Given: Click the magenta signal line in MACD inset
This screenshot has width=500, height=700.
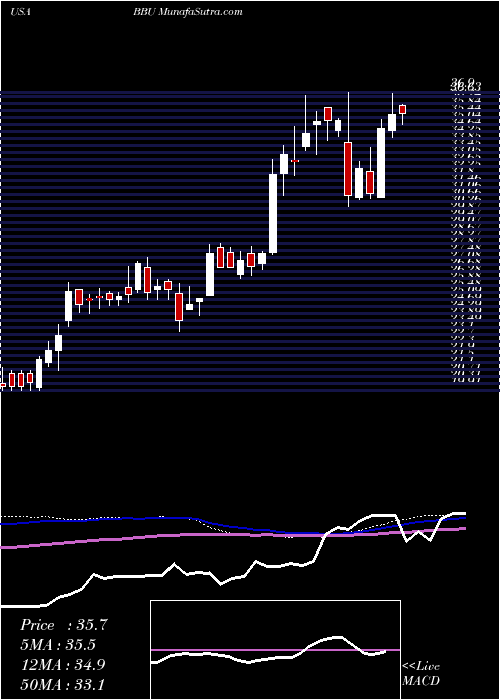Looking at the screenshot, I should [x=275, y=650].
